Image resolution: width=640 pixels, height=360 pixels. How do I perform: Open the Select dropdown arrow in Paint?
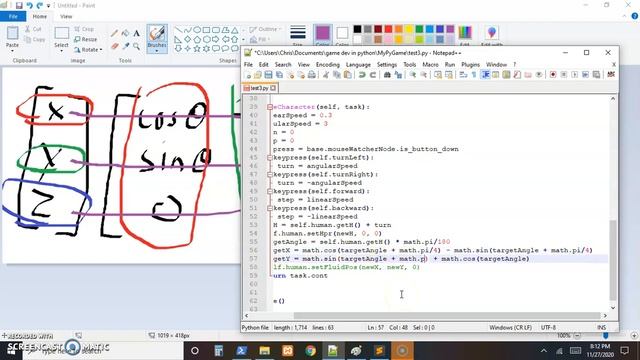tap(61, 51)
